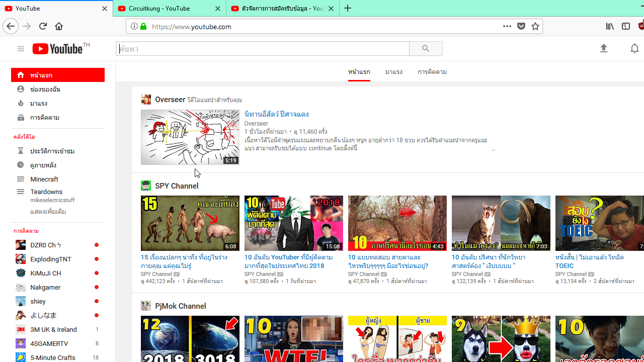644x362 pixels.
Task: Open the notifications bell
Action: click(x=634, y=48)
